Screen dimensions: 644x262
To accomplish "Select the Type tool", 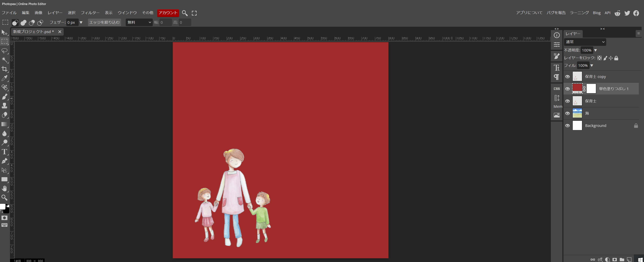I will 4,152.
